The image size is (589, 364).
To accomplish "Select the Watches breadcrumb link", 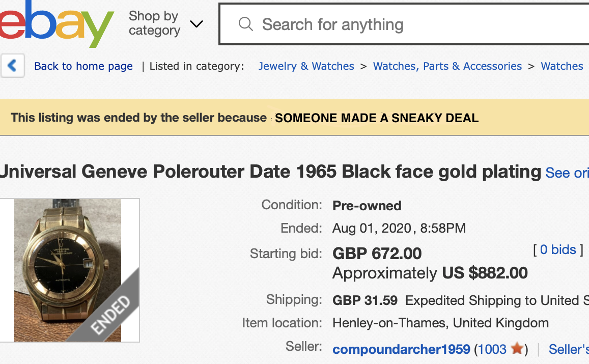I will point(562,66).
